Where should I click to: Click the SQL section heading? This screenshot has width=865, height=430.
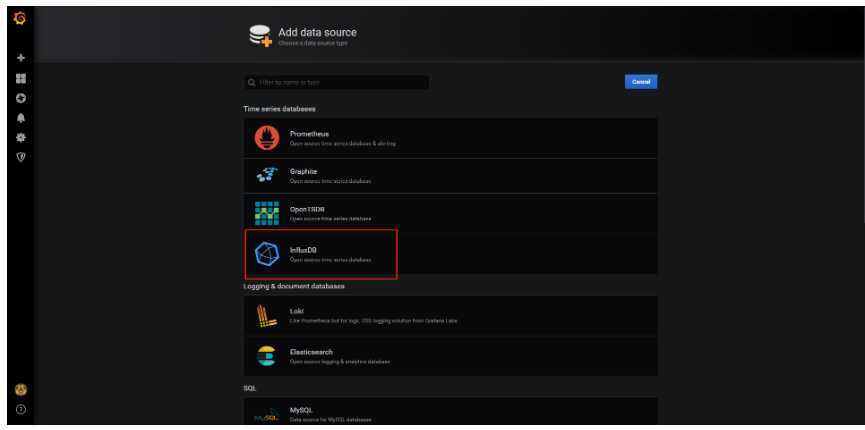click(x=249, y=389)
